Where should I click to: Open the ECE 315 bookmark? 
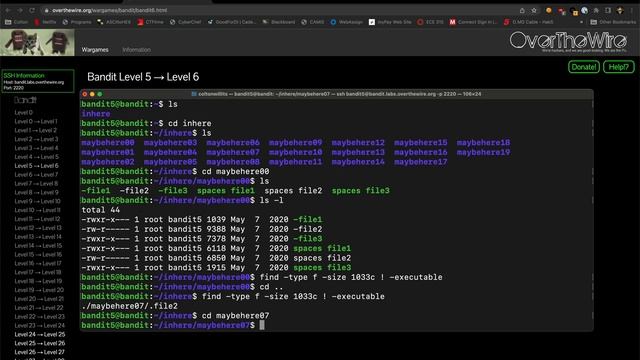tap(430, 22)
